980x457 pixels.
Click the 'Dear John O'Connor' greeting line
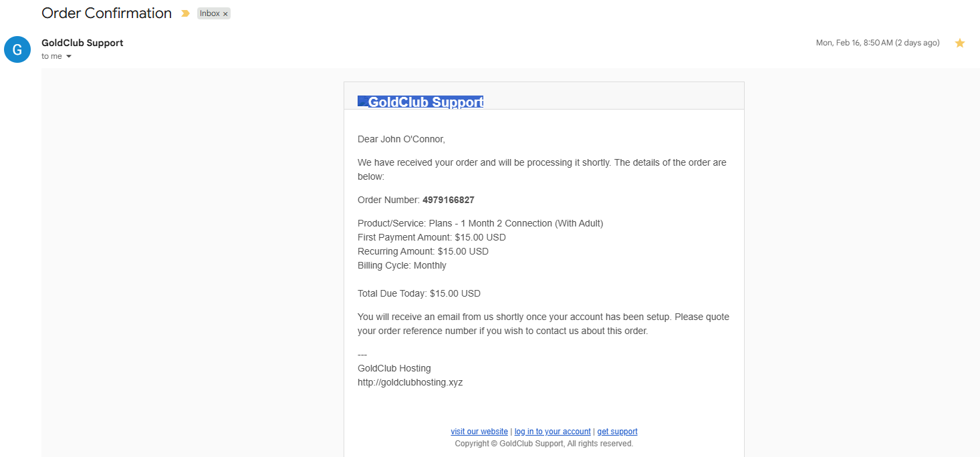(x=401, y=139)
